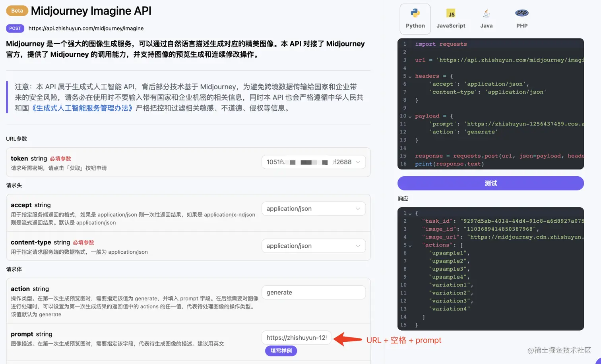Switch to the Python code tab

click(x=415, y=19)
